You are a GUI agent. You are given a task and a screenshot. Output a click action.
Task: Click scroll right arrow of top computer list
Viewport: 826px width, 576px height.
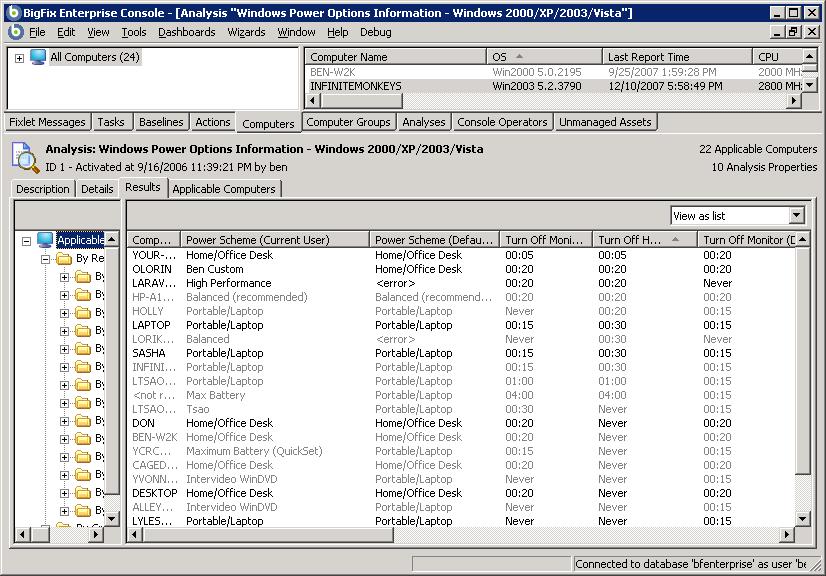coord(794,100)
